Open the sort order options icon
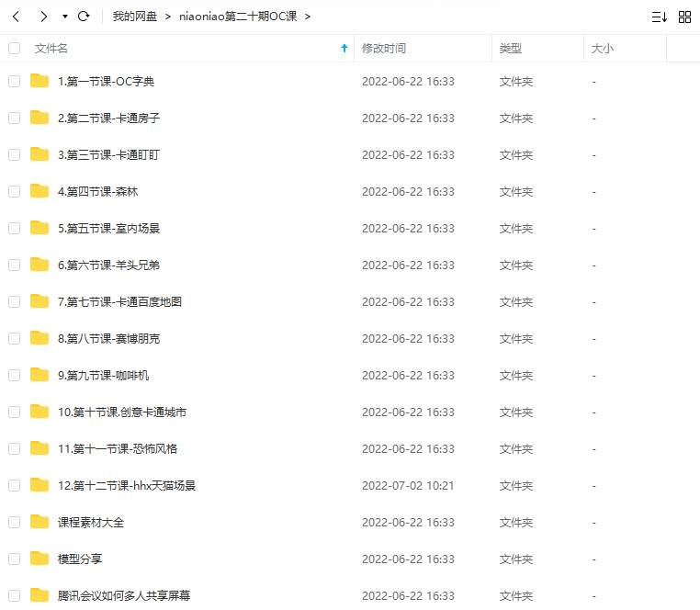This screenshot has width=700, height=610. tap(659, 17)
